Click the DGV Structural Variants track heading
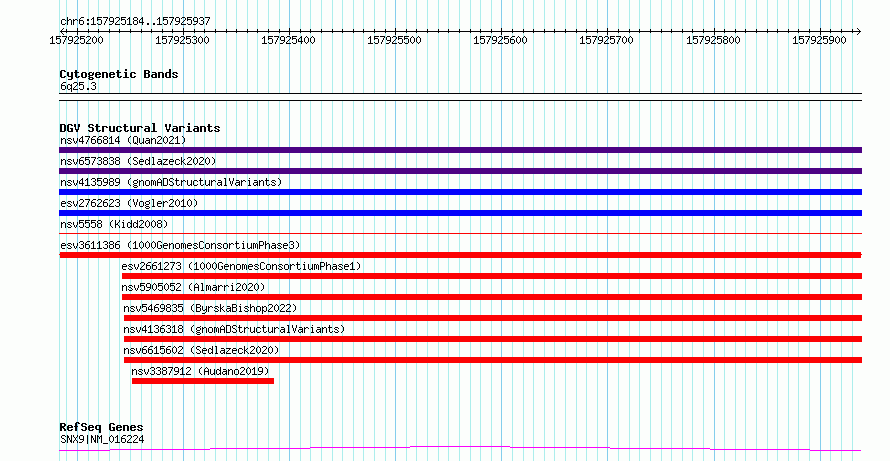 (140, 128)
